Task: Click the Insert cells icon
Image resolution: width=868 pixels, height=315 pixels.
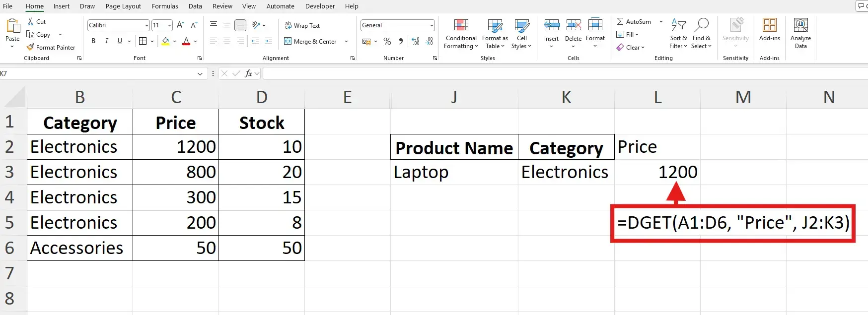Action: click(551, 25)
